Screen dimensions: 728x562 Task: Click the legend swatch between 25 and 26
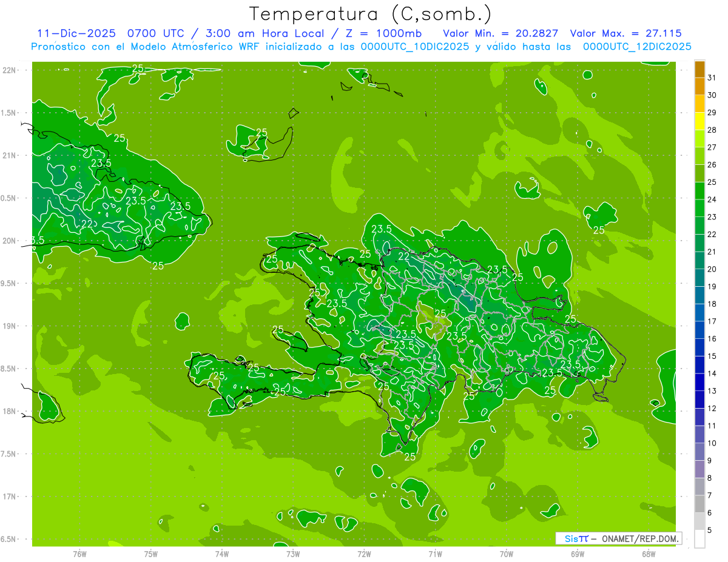(699, 173)
